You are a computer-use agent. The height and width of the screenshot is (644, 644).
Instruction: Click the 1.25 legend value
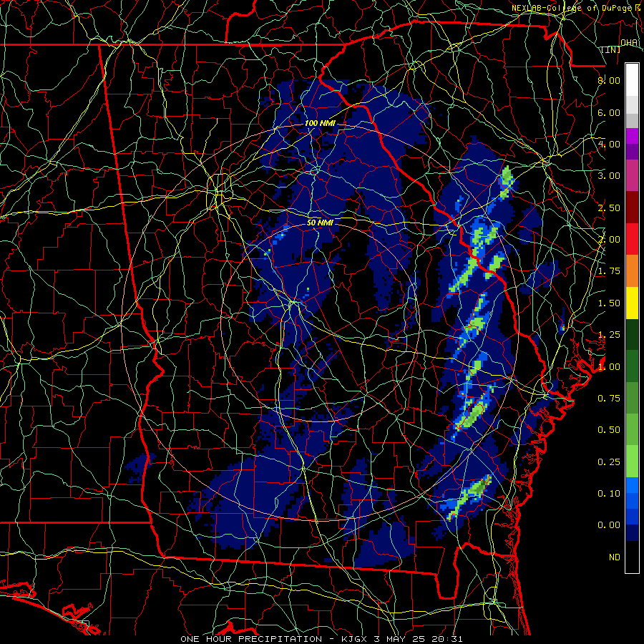coord(609,335)
